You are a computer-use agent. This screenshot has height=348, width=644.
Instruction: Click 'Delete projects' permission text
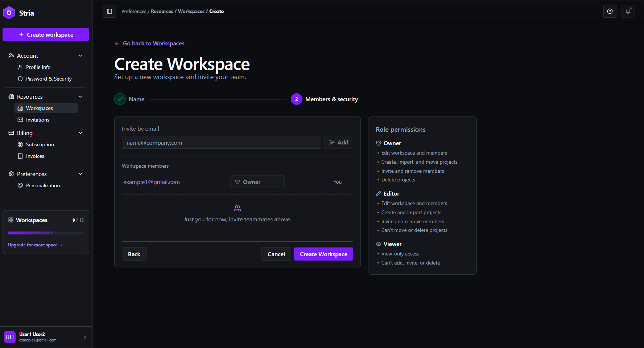click(398, 180)
